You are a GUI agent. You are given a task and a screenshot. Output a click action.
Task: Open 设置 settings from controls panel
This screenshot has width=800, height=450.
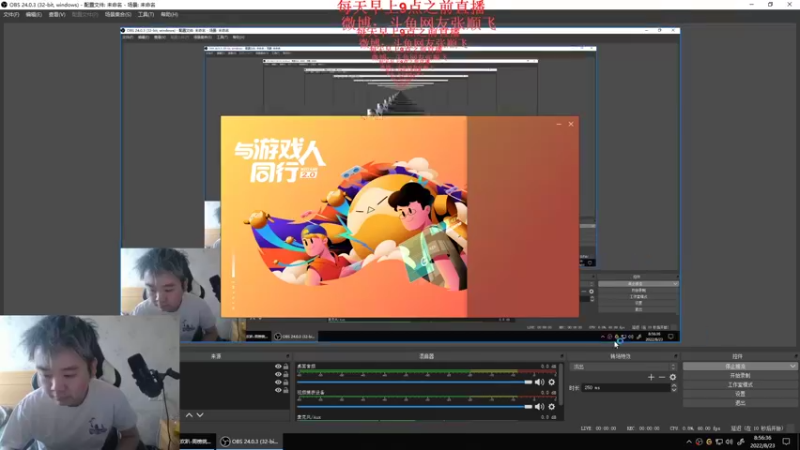(740, 394)
